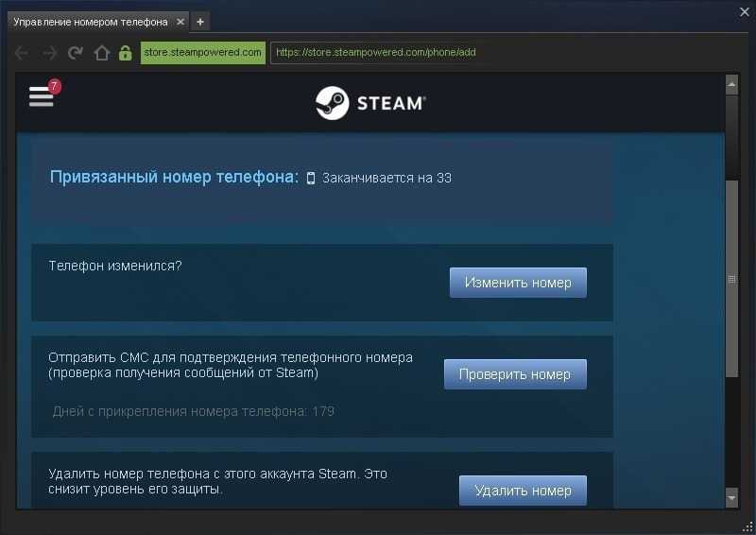Screen dimensions: 756x535
Task: Close the 'Управление номером телефона' tab
Action: click(180, 22)
